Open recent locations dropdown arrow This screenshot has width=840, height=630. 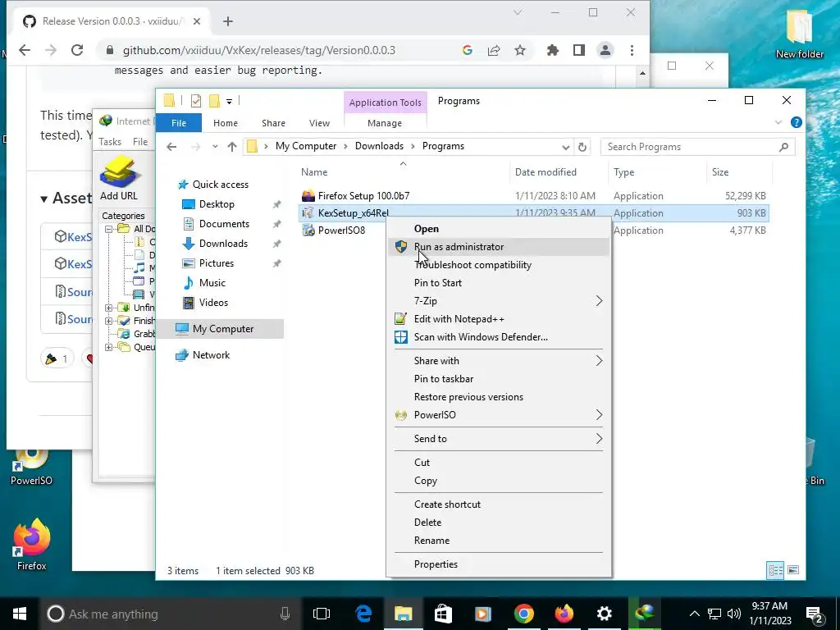pos(215,147)
